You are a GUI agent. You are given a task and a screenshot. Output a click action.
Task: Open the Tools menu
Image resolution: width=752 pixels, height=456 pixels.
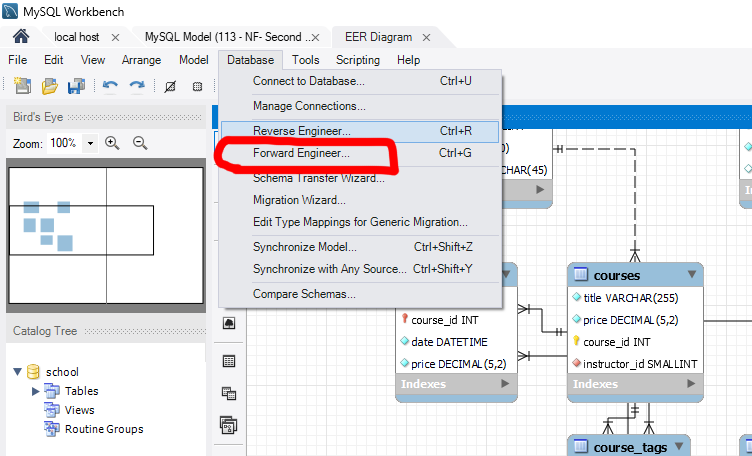[306, 60]
